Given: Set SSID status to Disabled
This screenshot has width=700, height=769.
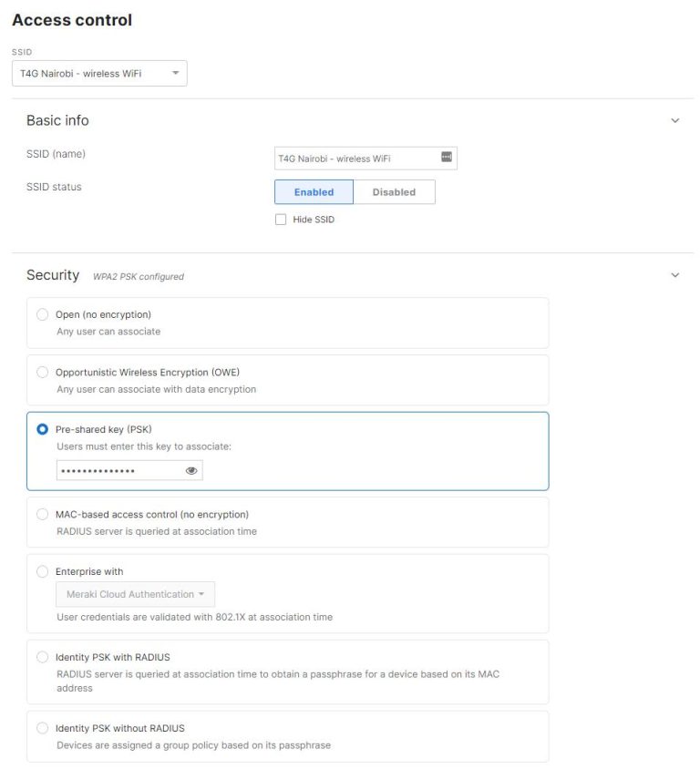Looking at the screenshot, I should point(394,191).
